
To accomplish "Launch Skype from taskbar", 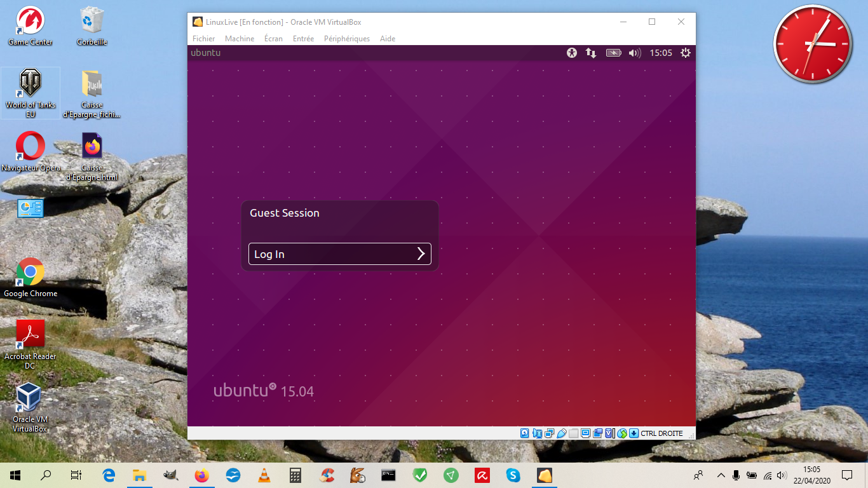I will pos(513,475).
